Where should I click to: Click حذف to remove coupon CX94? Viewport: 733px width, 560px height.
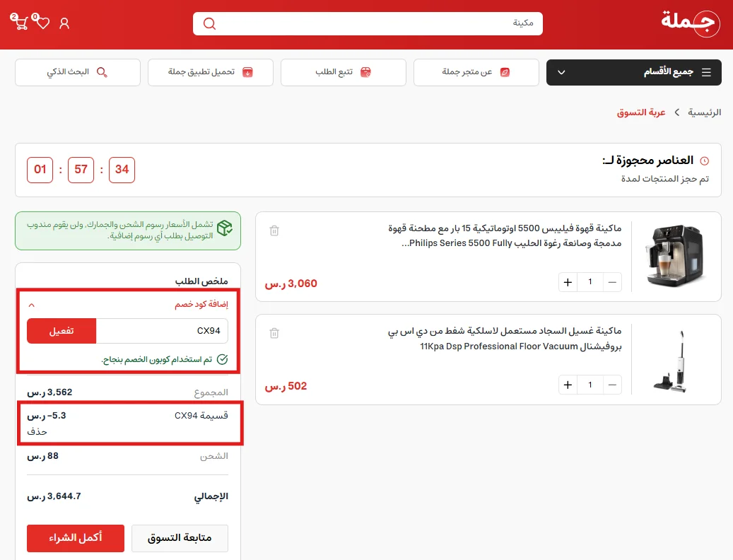37,431
